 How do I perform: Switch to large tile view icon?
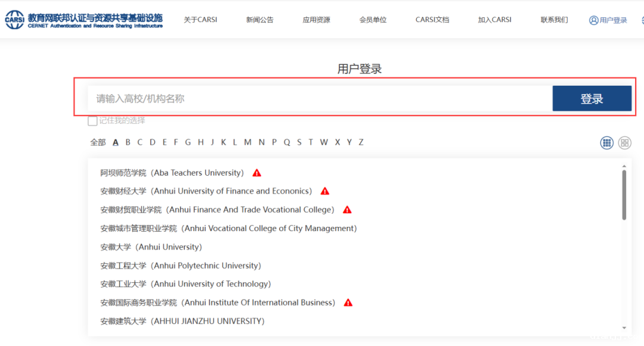(x=624, y=143)
